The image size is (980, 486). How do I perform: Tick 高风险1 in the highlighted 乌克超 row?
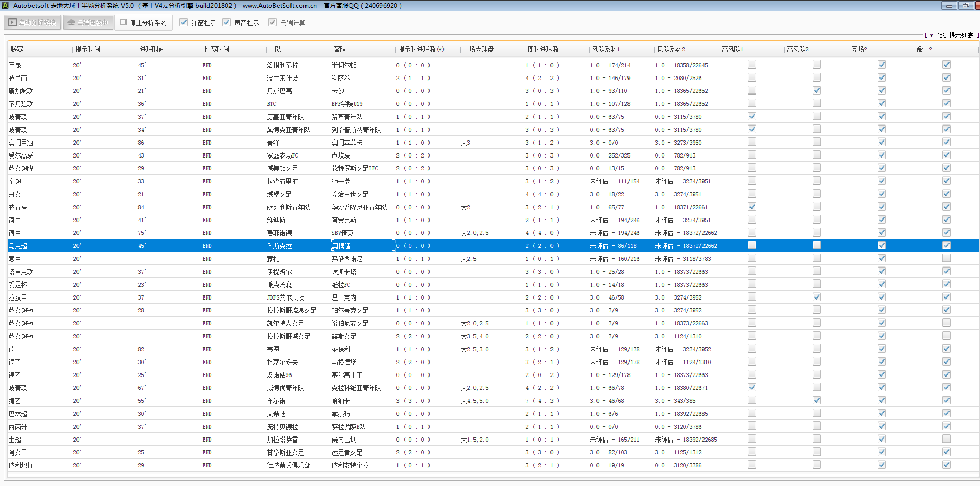752,245
